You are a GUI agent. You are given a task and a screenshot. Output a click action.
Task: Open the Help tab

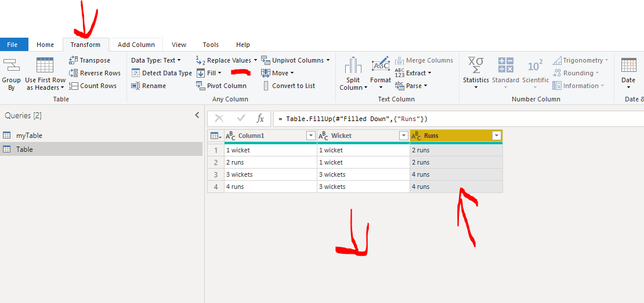point(243,45)
